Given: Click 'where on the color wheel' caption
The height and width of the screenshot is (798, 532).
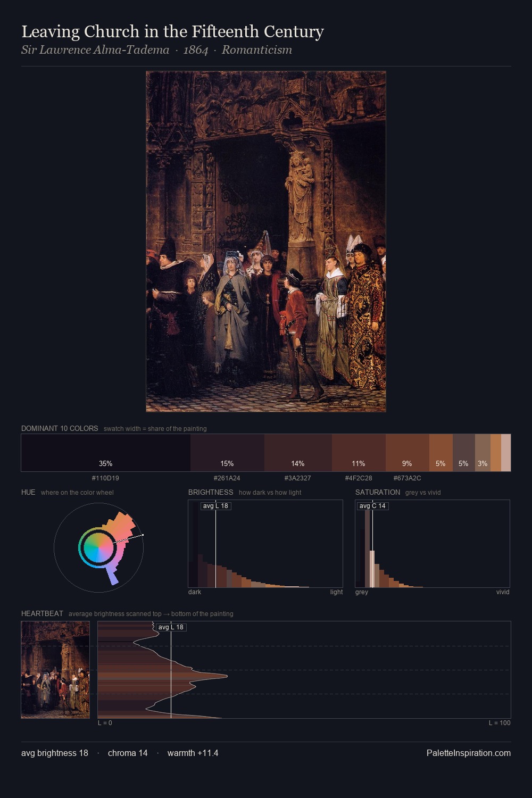Looking at the screenshot, I should coord(77,493).
